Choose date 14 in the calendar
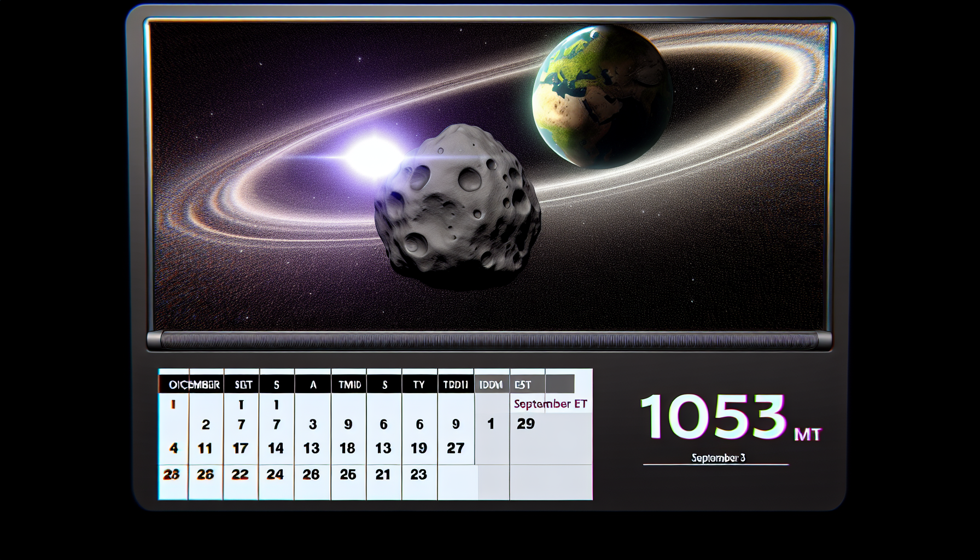 pyautogui.click(x=276, y=448)
